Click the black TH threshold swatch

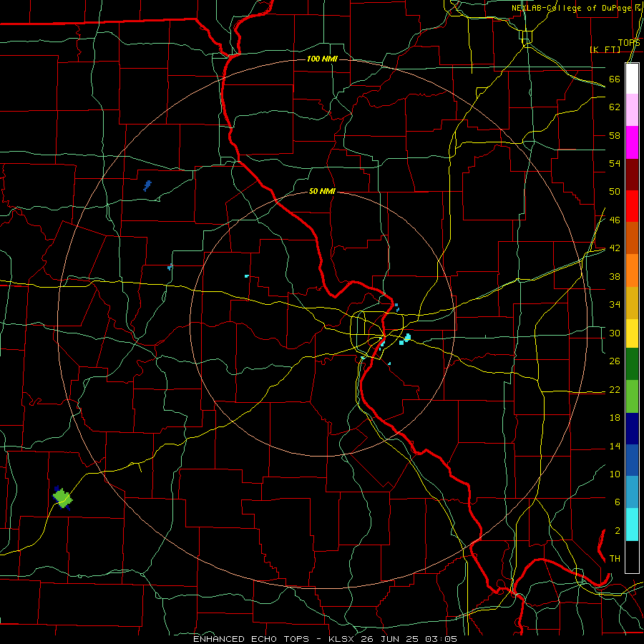point(632,557)
